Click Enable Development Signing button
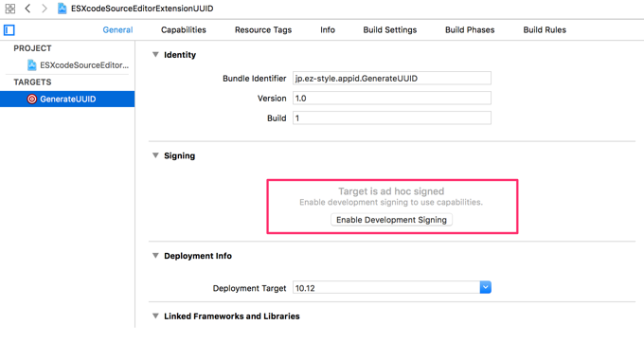The image size is (644, 343). pyautogui.click(x=391, y=220)
